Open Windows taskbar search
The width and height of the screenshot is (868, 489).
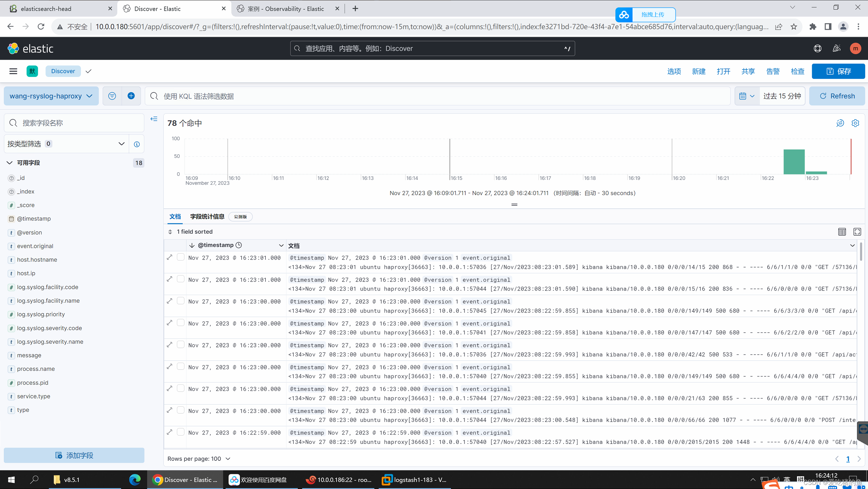[x=34, y=480]
